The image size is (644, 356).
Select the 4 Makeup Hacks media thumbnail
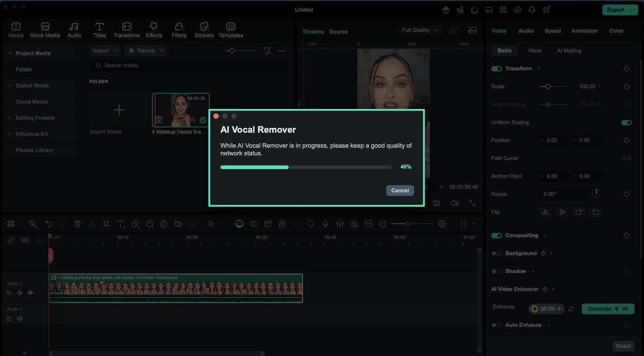[180, 110]
